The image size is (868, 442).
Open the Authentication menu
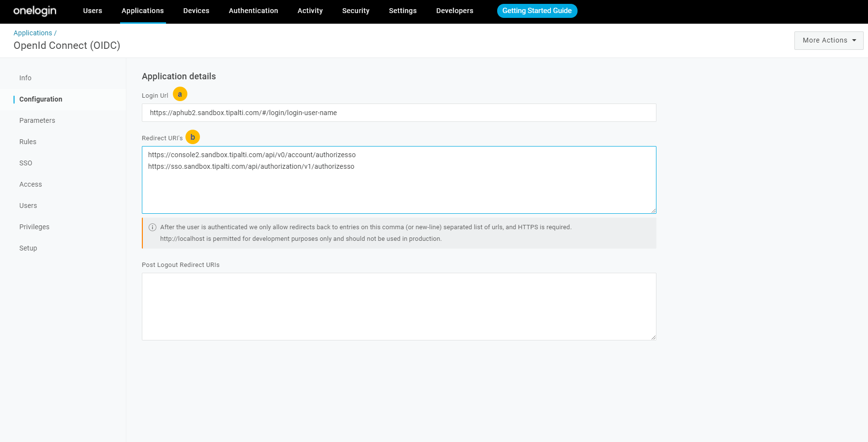[253, 11]
